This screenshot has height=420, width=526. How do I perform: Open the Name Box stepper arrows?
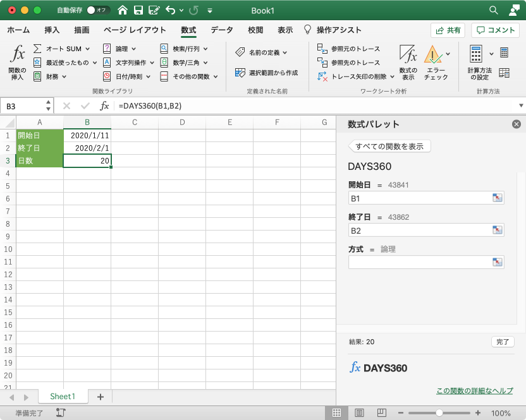pyautogui.click(x=48, y=105)
